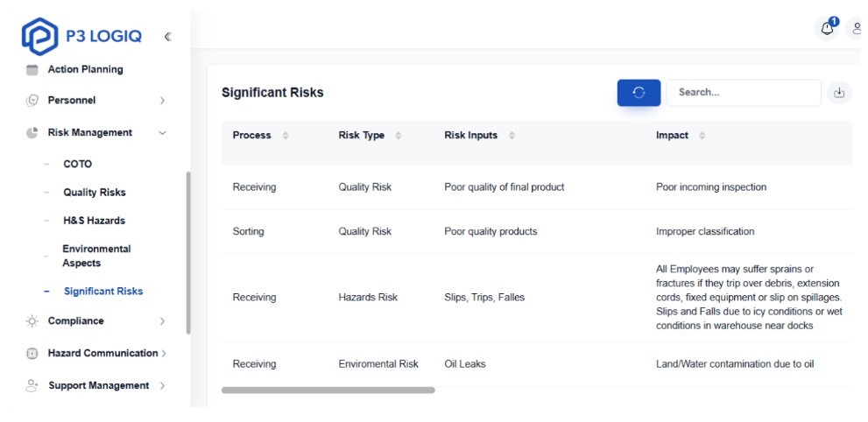Click the 'All Employees may suffer sprains' impact cell
868x422 pixels.
[750, 298]
